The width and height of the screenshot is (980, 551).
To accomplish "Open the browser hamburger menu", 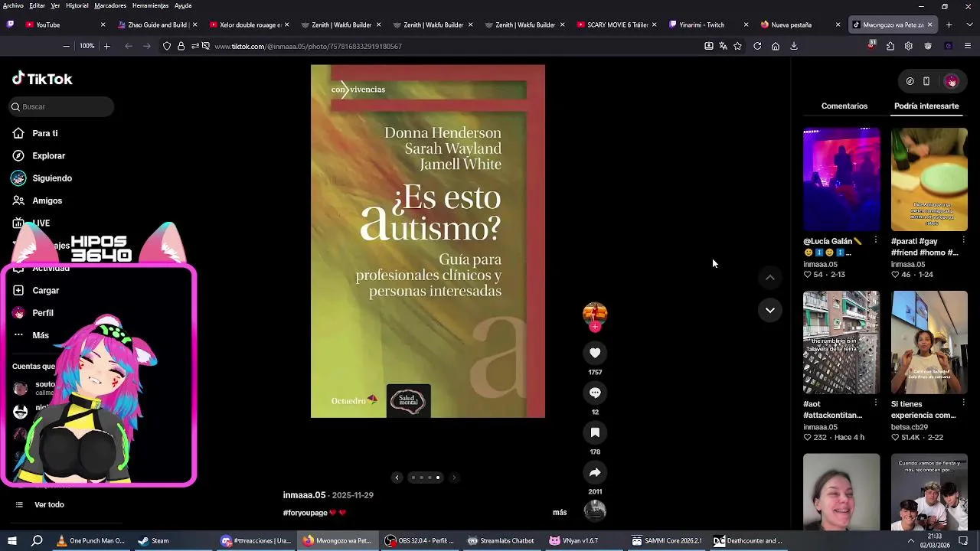I will pos(967,46).
